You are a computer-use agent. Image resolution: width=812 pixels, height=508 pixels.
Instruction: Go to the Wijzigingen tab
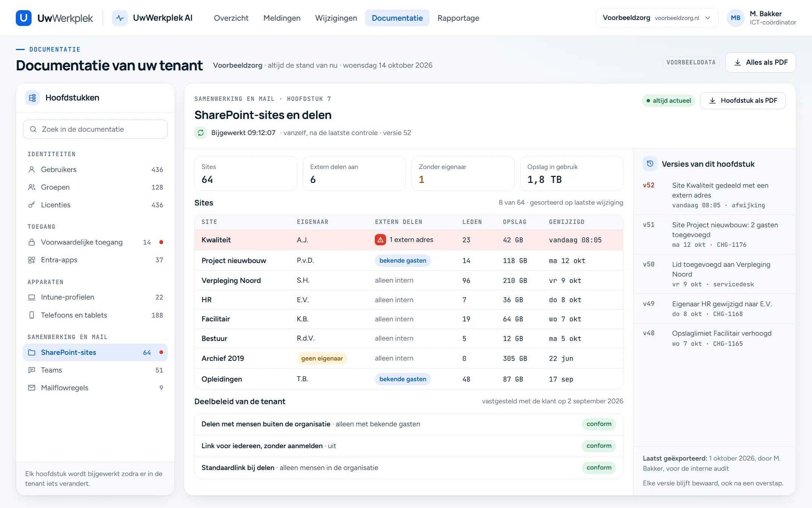pyautogui.click(x=336, y=18)
